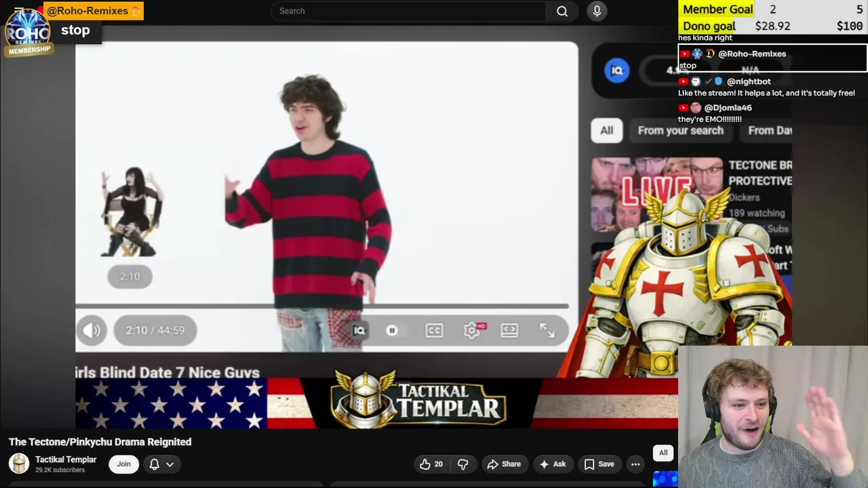Screen dimensions: 868x488
Task: Select the All filter chip
Action: (x=606, y=130)
